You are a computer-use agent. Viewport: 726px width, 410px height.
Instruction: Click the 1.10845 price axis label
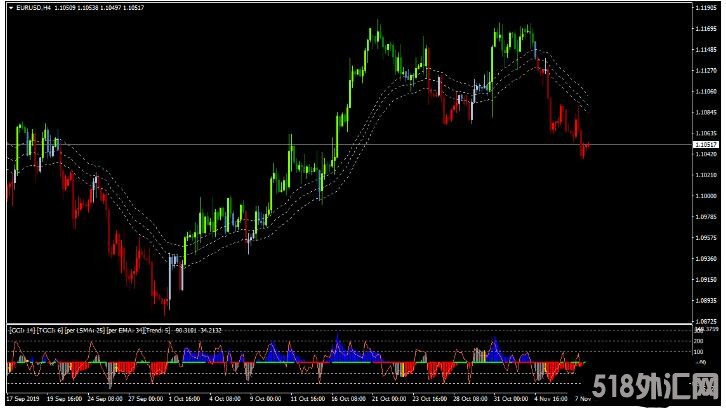(x=706, y=112)
